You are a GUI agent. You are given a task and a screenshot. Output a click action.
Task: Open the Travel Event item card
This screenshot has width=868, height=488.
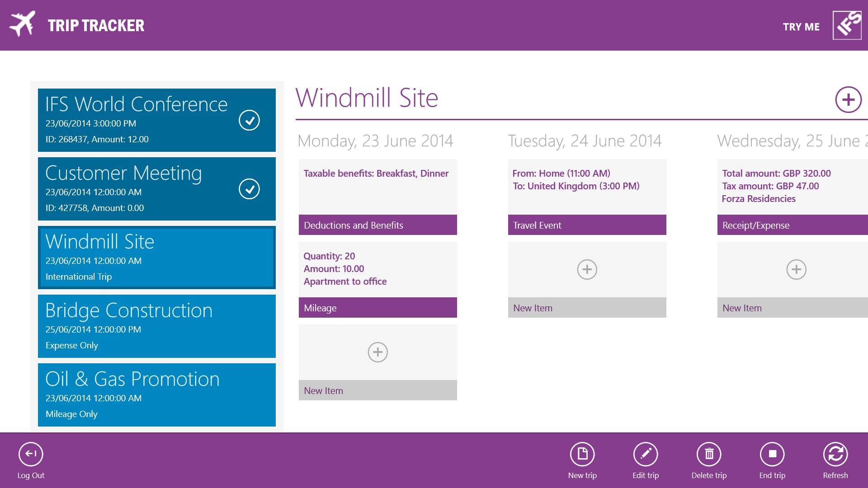(587, 197)
